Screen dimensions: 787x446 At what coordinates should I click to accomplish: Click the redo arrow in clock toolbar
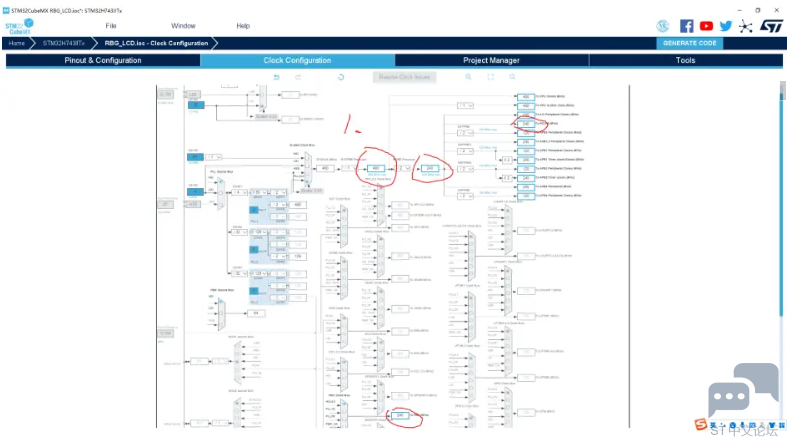(x=298, y=77)
